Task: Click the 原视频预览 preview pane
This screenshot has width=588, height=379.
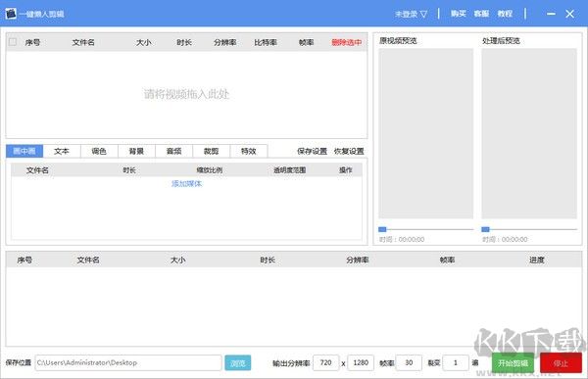Action: [x=425, y=133]
